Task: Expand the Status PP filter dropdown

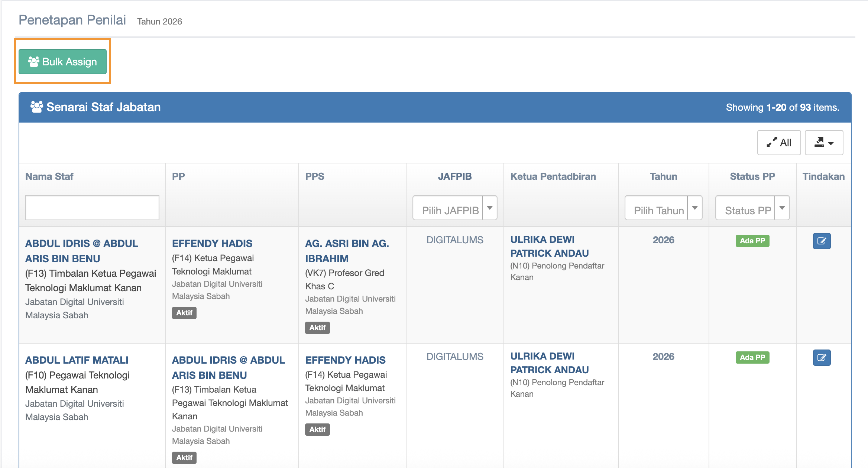Action: coord(752,208)
